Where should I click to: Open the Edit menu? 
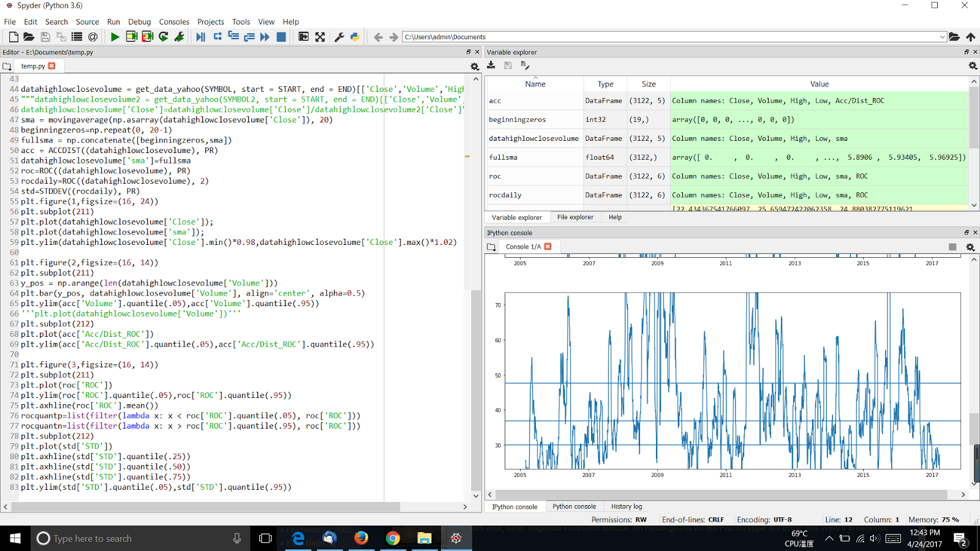point(31,21)
